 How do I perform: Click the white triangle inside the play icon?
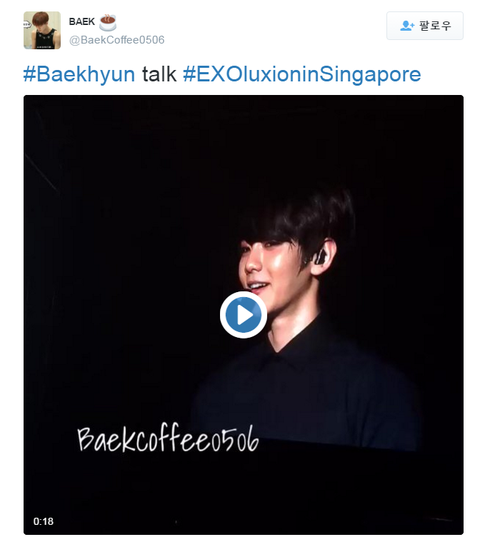(x=245, y=315)
